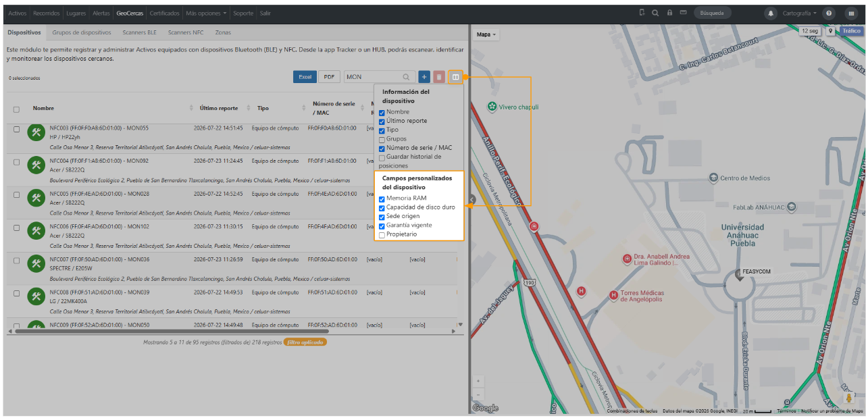Open the help question mark icon
Screen dimensions: 868x420
click(x=829, y=13)
